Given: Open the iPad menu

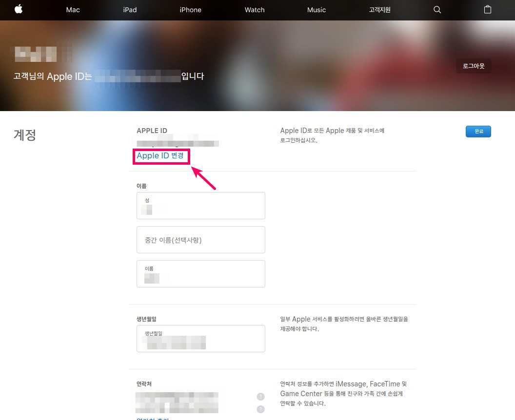Looking at the screenshot, I should click(130, 10).
